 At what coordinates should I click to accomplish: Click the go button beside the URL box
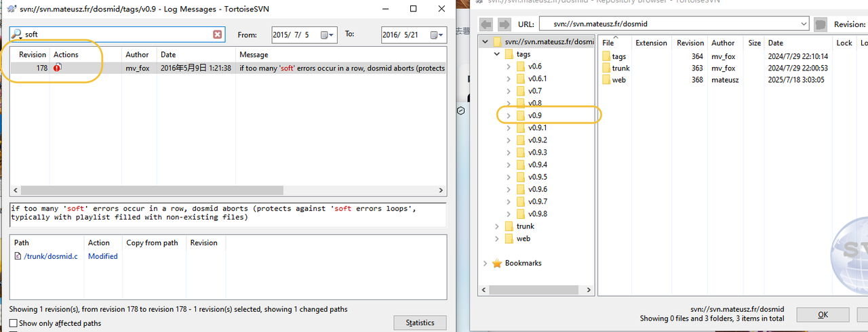point(821,24)
